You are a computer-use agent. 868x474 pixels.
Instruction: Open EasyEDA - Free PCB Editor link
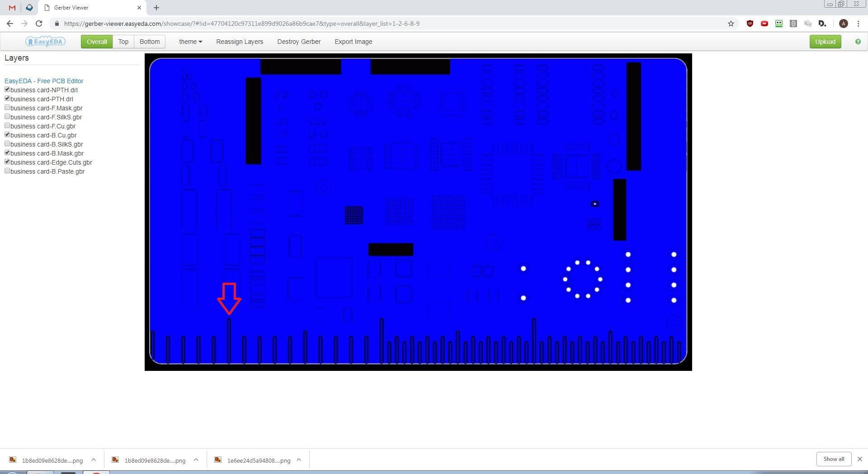coord(44,81)
